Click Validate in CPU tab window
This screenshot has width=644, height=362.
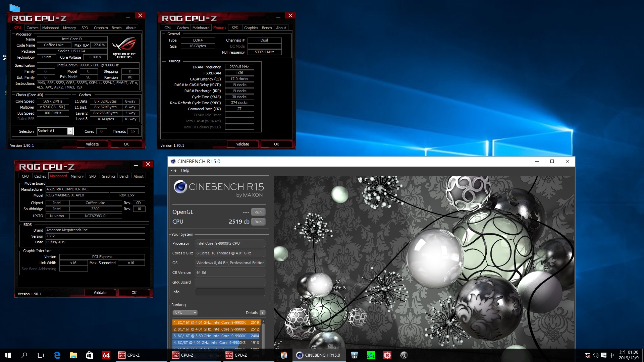click(x=92, y=144)
